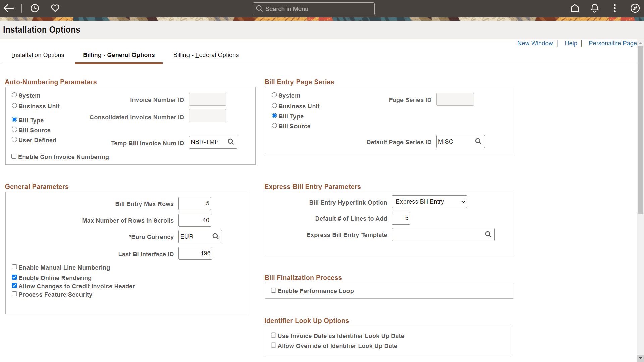Toggle Allow Changes to Credit Invoice Header checkbox
This screenshot has height=362, width=644.
[x=15, y=286]
